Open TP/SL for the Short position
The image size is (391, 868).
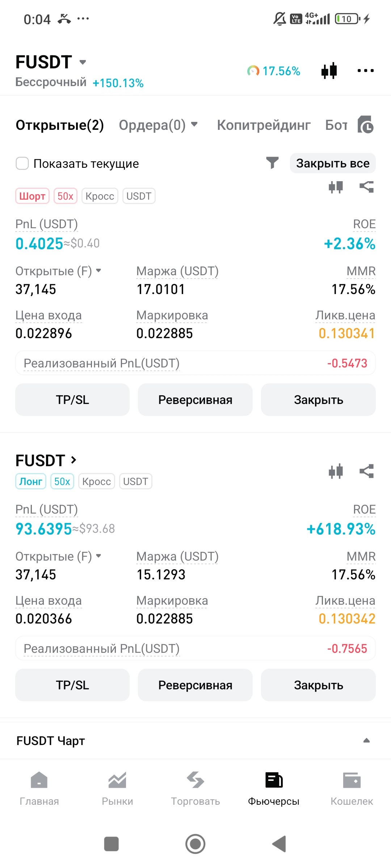coord(72,400)
